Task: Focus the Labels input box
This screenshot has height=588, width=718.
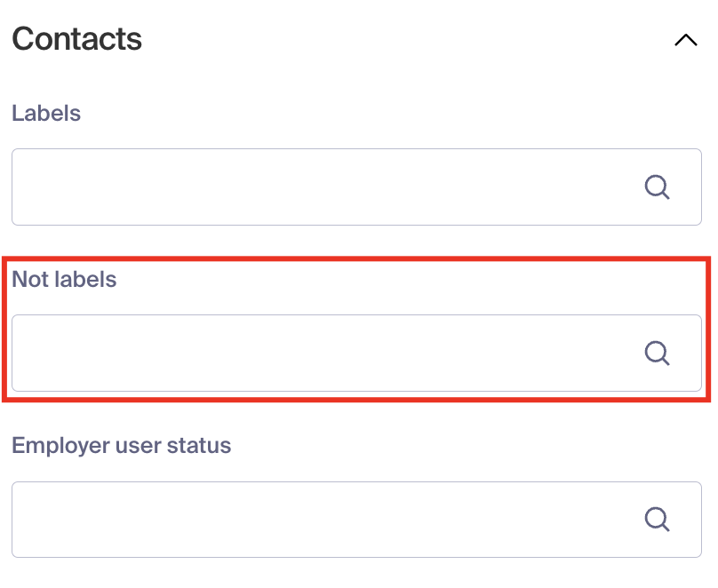Action: [x=356, y=187]
